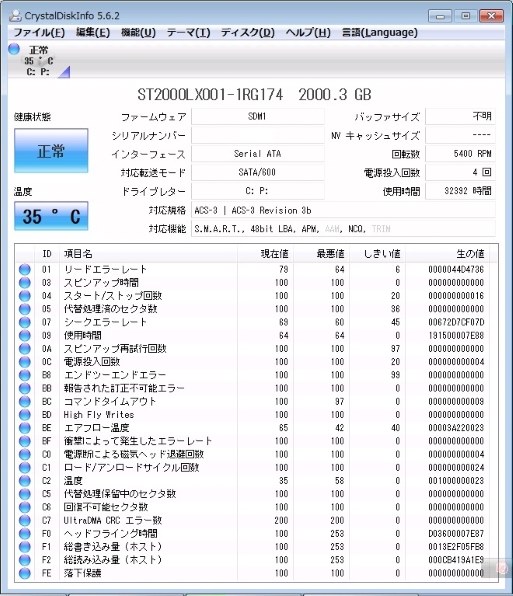Screen dimensions: 513x596
Task: Click the ID column header
Action: tap(47, 254)
